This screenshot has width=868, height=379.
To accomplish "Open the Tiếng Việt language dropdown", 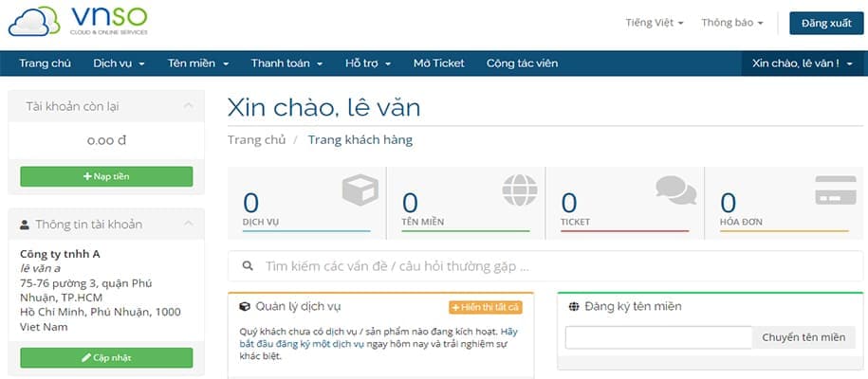I will 655,23.
